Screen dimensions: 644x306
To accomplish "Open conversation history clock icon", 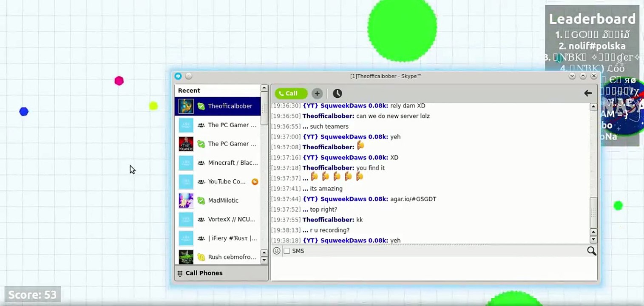I will click(337, 93).
